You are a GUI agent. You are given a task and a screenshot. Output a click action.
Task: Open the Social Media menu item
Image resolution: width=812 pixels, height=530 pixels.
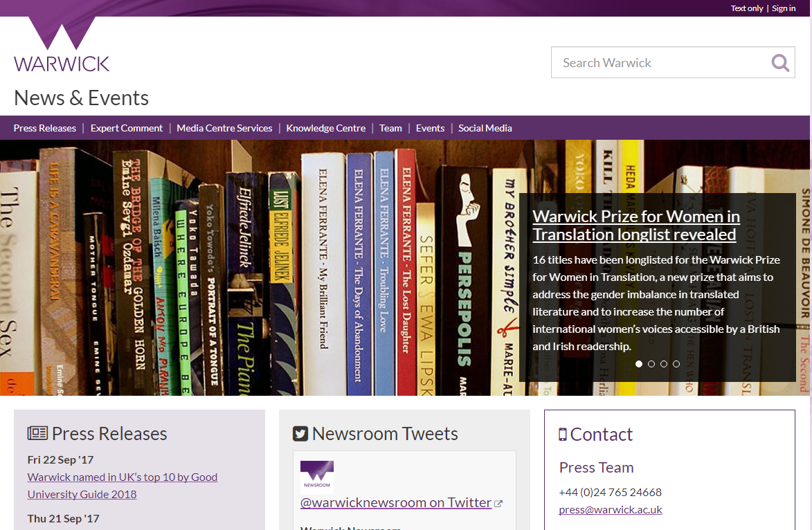[x=485, y=128]
